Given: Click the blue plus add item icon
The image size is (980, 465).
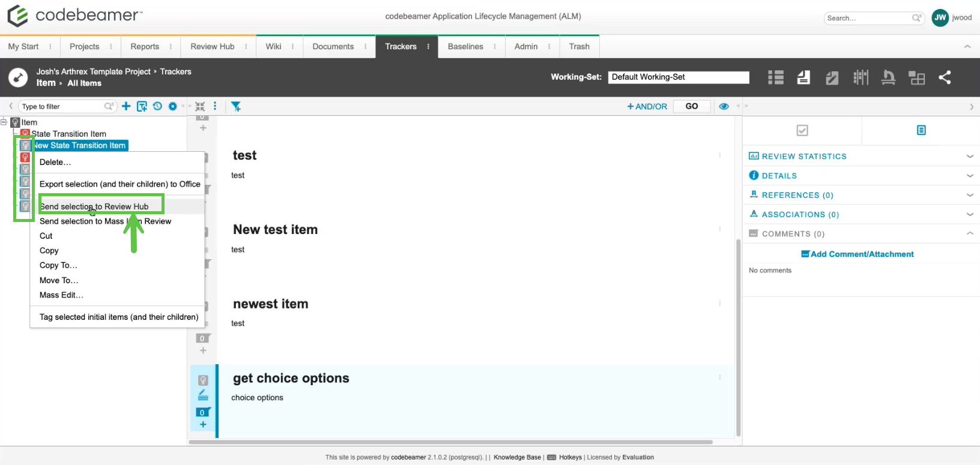Looking at the screenshot, I should click(x=126, y=106).
